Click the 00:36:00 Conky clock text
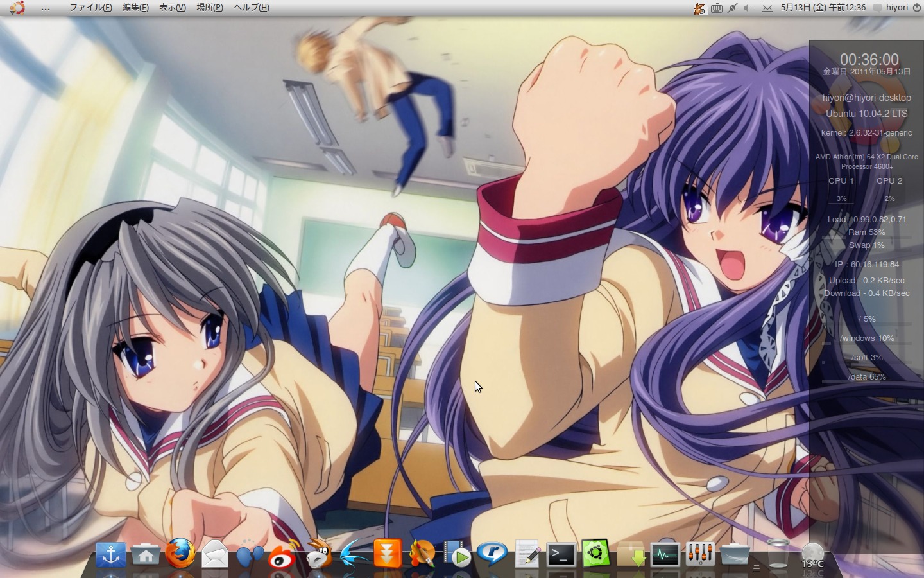924x578 pixels. click(869, 59)
